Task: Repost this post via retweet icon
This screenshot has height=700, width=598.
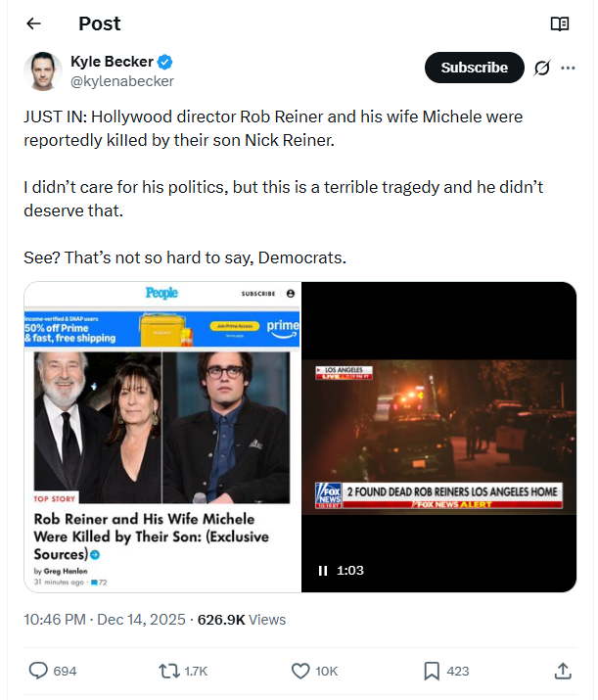Action: tap(169, 671)
